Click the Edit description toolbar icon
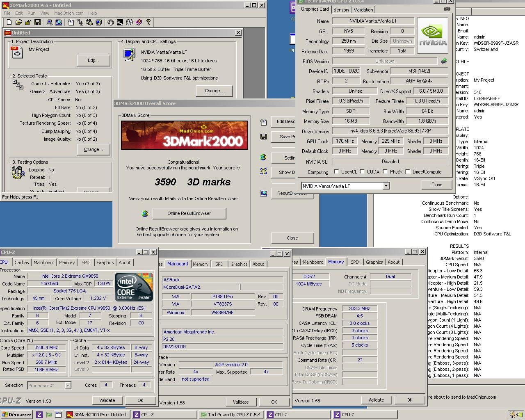Screen dimensions: 525x420 coord(71,22)
